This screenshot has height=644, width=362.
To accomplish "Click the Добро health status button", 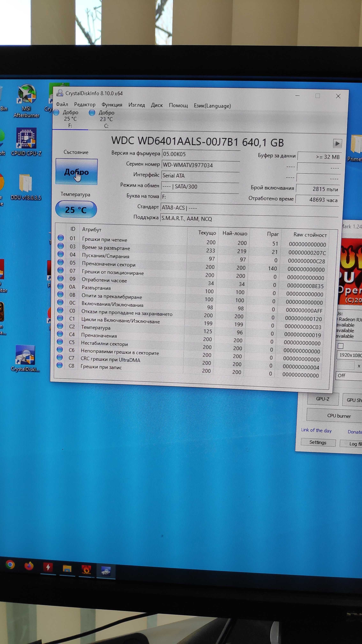I will (x=76, y=172).
